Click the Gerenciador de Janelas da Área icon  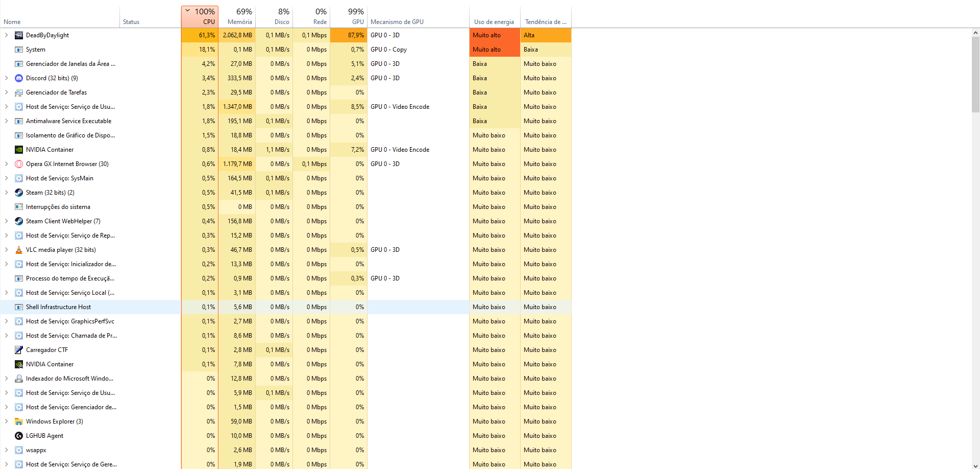coord(19,64)
